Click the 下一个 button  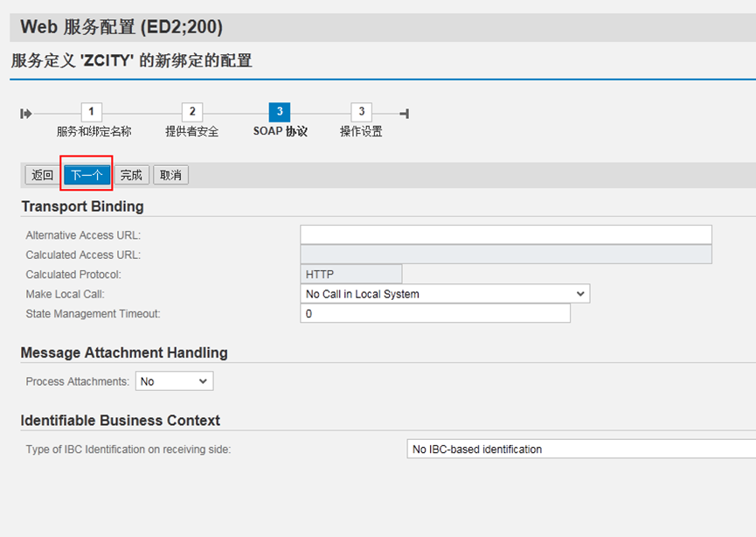87,175
